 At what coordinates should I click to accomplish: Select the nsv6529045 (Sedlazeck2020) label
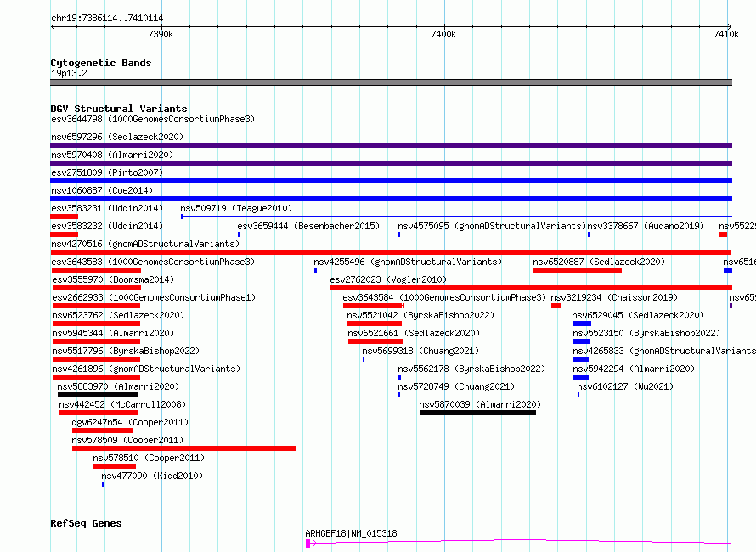(639, 315)
